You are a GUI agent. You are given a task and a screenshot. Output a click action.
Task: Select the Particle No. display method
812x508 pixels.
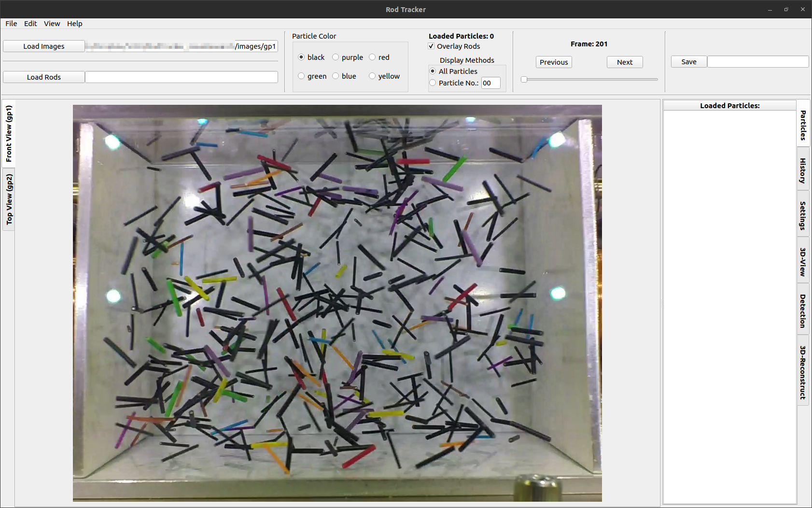[454, 83]
